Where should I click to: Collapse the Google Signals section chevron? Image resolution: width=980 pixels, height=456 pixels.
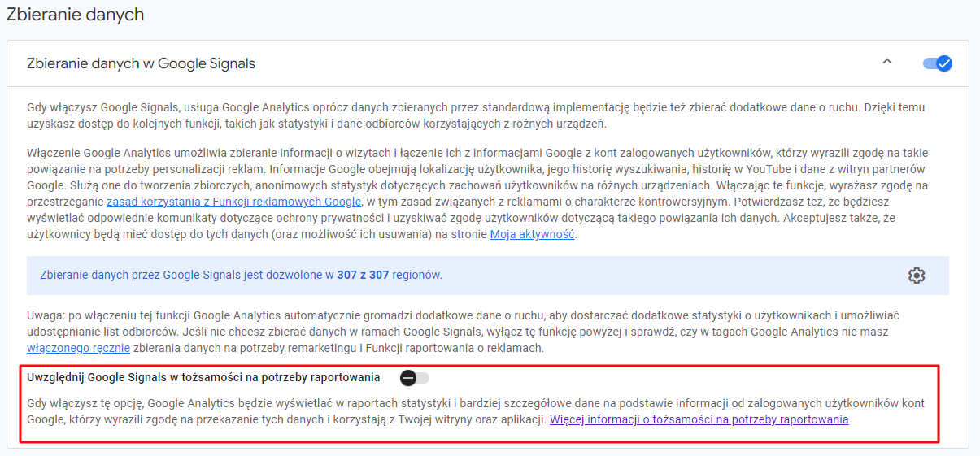887,62
